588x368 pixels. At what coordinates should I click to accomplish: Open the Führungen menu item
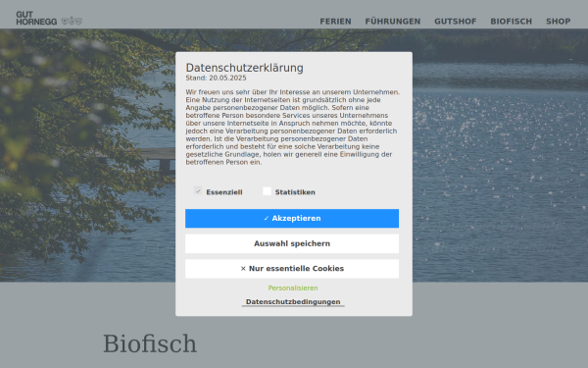(393, 22)
